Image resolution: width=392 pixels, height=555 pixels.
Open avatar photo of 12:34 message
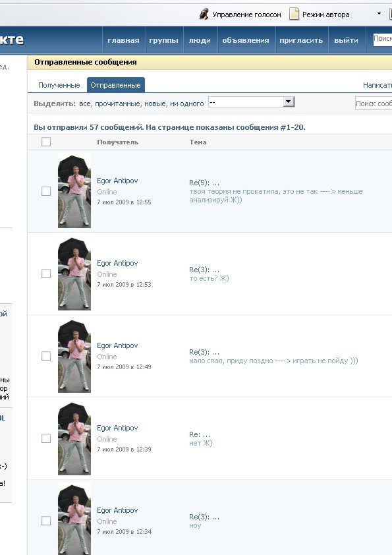click(x=74, y=519)
